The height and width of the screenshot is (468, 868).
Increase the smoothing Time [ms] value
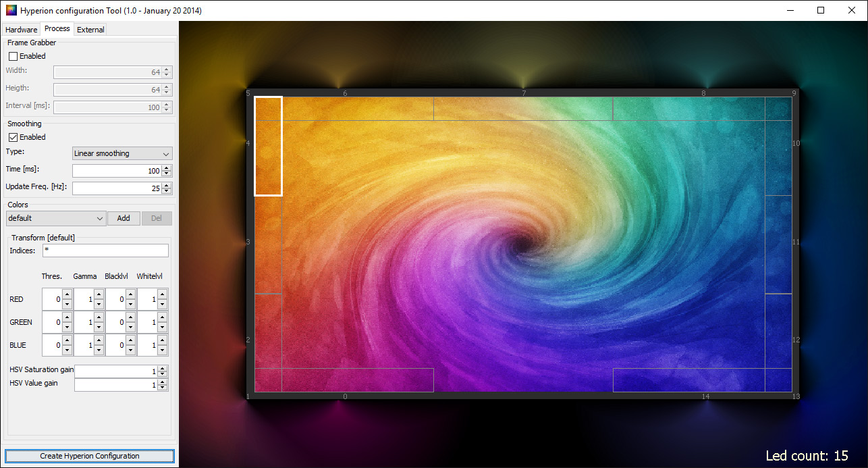coord(167,167)
